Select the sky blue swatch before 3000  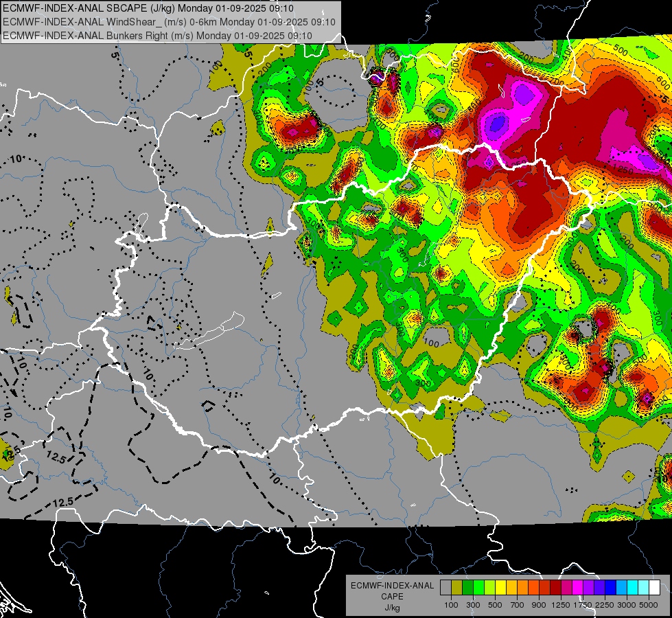point(621,587)
